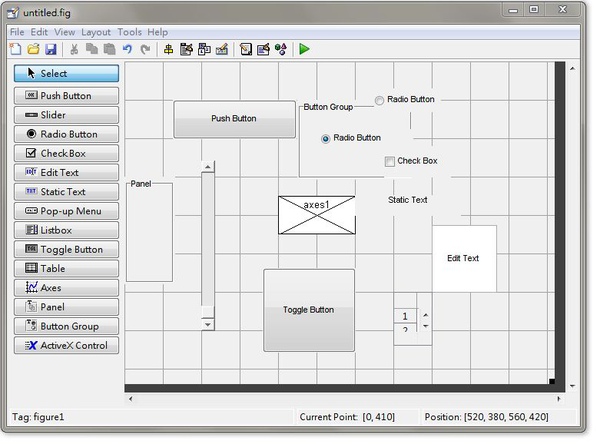Pick the Radio Button palette component
The width and height of the screenshot is (600, 444).
point(67,134)
